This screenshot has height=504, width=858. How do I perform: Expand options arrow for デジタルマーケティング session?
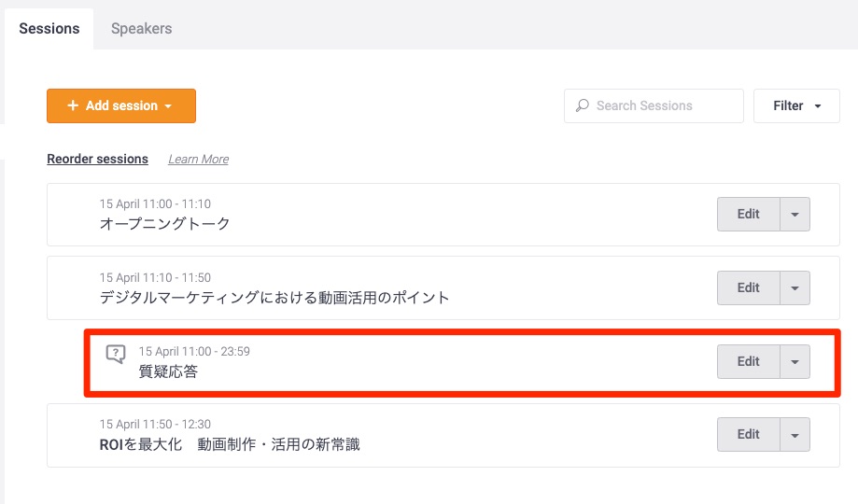(795, 287)
